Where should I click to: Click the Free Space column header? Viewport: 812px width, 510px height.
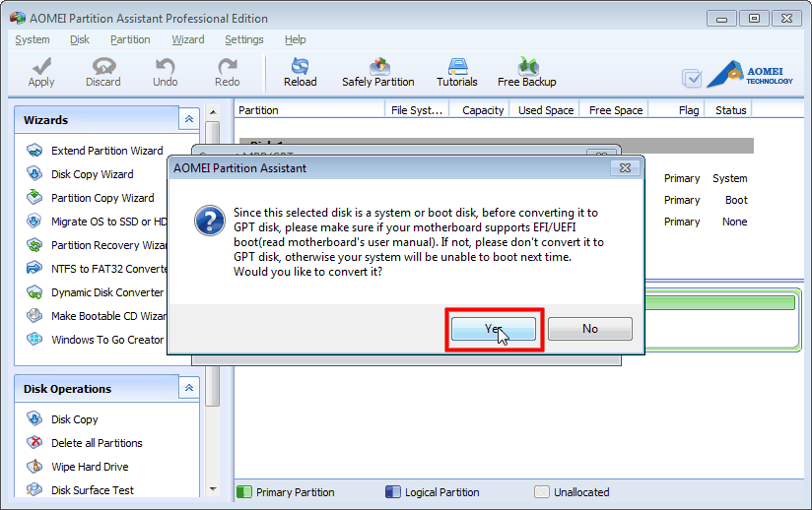pyautogui.click(x=615, y=110)
